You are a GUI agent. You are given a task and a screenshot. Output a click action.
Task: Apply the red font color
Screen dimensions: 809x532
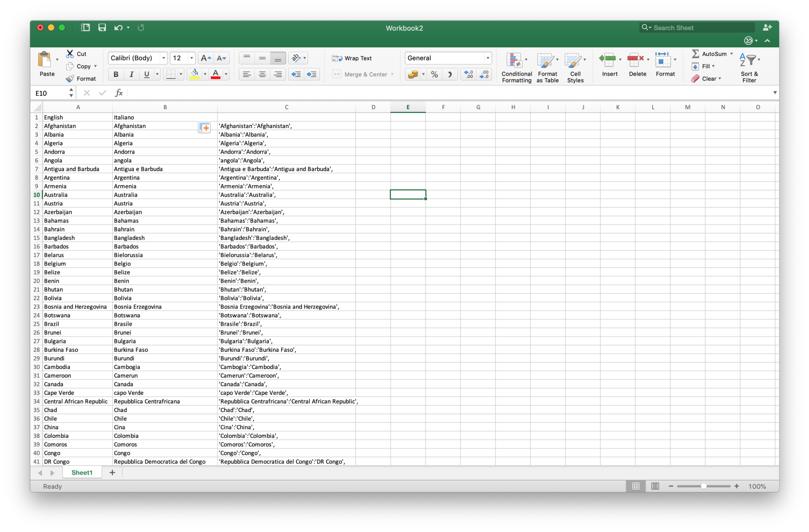[x=216, y=74]
